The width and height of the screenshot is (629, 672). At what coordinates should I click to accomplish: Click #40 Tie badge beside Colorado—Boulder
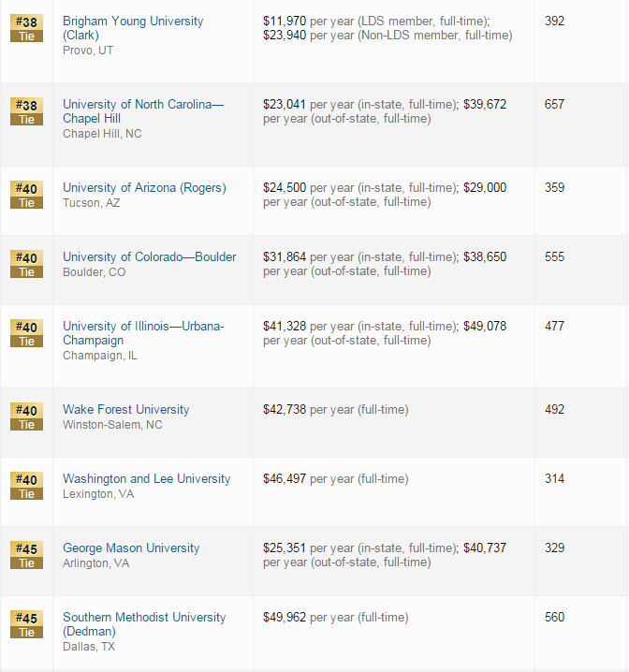tap(26, 264)
